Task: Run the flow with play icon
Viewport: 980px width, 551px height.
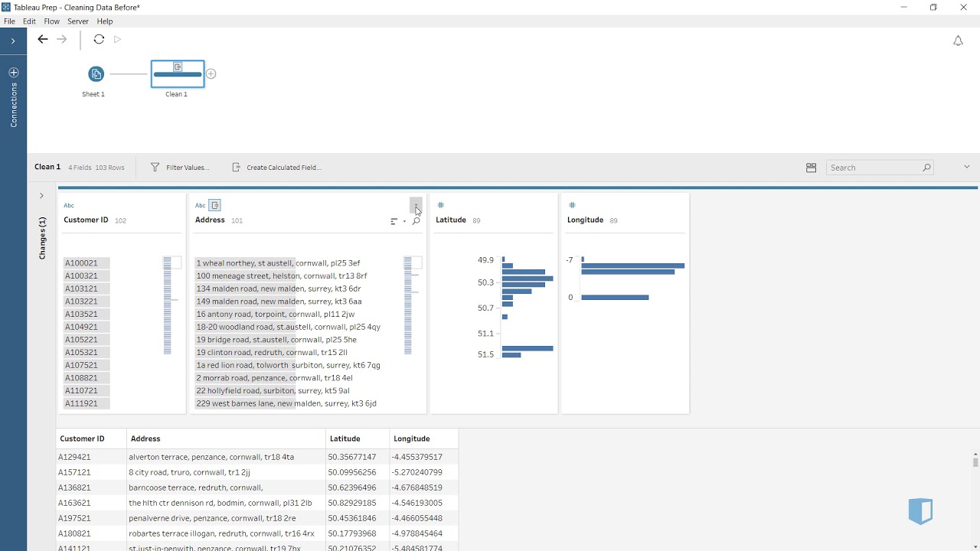Action: click(117, 40)
